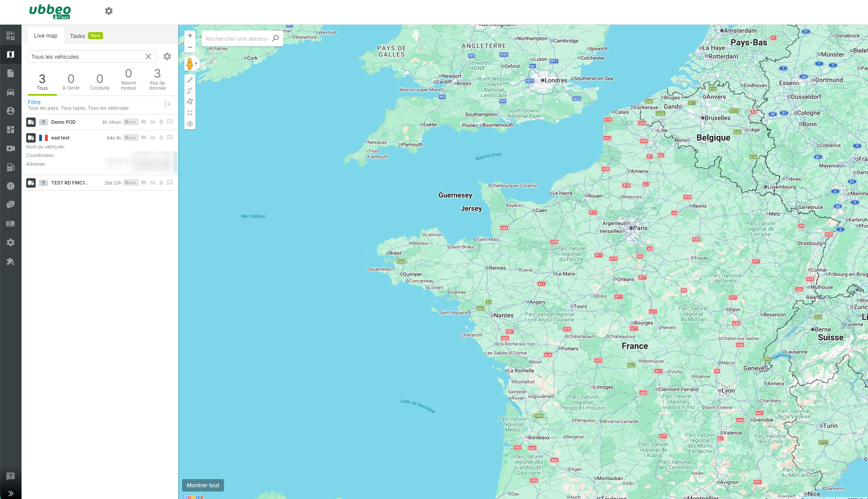
Task: Focus the Rechercher une adresse field
Action: [x=236, y=39]
